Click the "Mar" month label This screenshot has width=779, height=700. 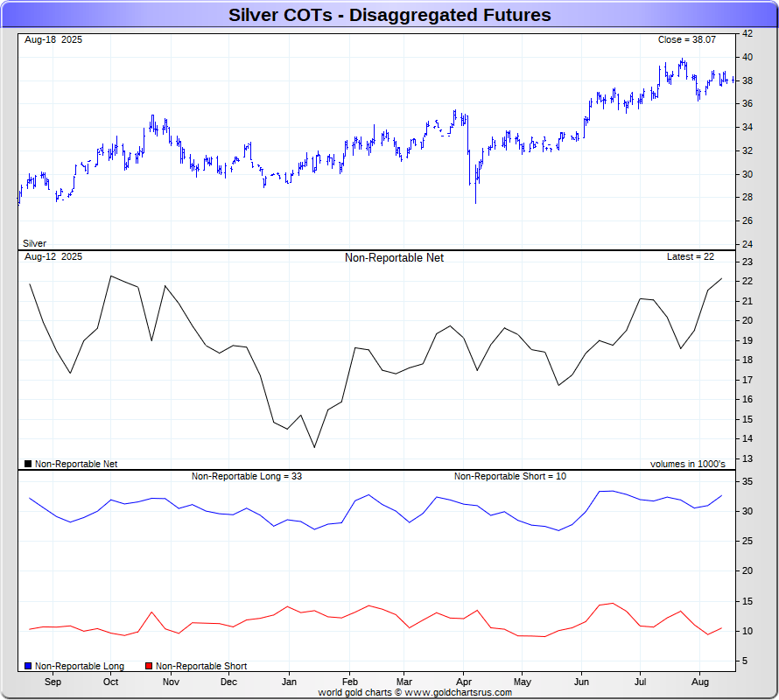tap(404, 682)
